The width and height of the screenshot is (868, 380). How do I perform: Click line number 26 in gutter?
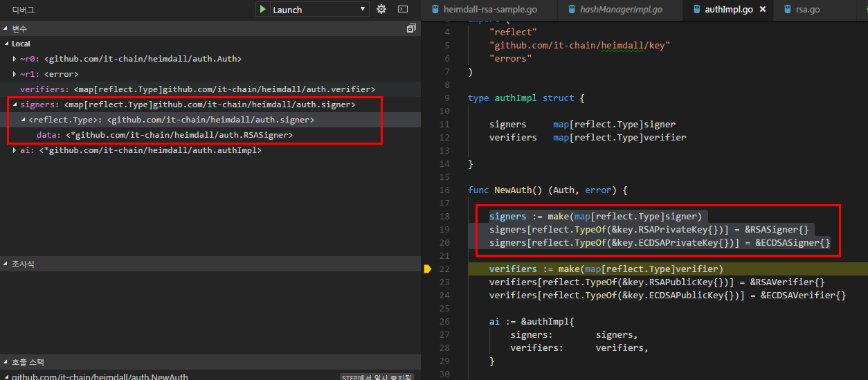(444, 322)
